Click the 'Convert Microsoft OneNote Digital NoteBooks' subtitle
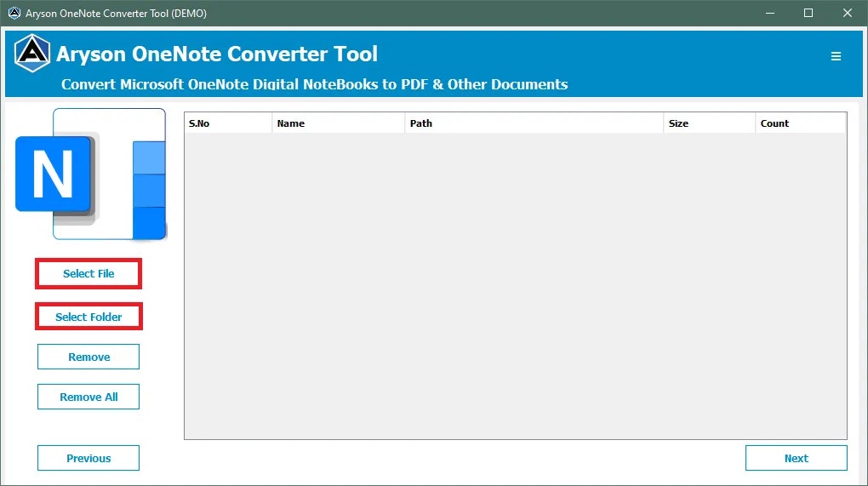Screen dimensions: 868x486 pyautogui.click(x=314, y=85)
